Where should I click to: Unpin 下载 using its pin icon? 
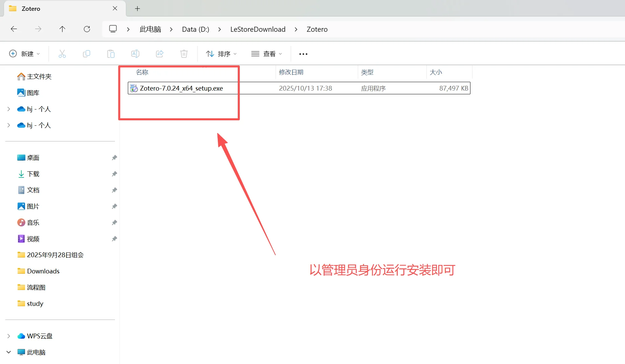tap(114, 174)
